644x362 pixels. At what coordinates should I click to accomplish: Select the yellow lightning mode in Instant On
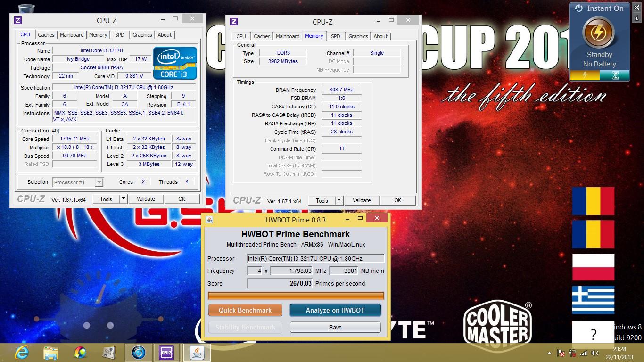point(585,75)
